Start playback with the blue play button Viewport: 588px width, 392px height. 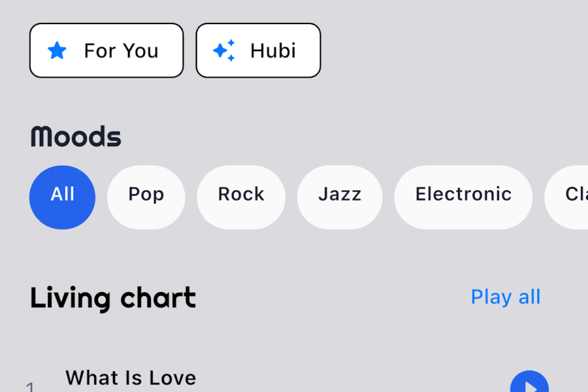[x=529, y=381]
